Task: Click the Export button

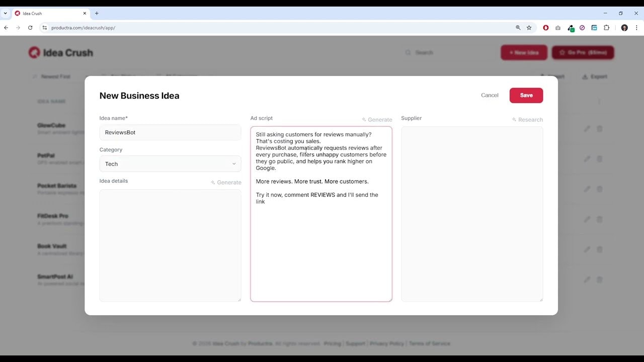Action: click(x=595, y=76)
